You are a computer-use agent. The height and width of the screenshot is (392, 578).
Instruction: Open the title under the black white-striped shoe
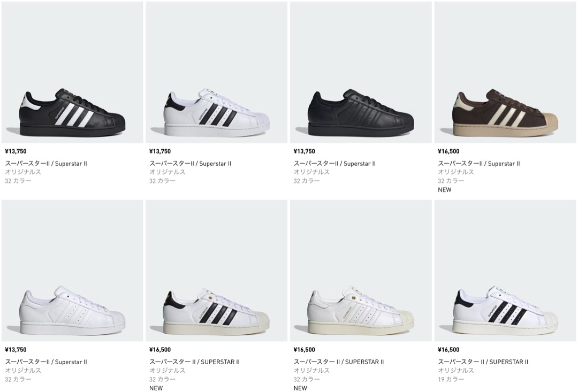point(46,164)
